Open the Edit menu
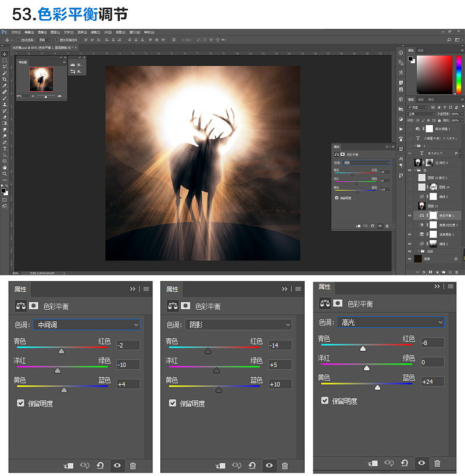465x476 pixels. point(29,32)
